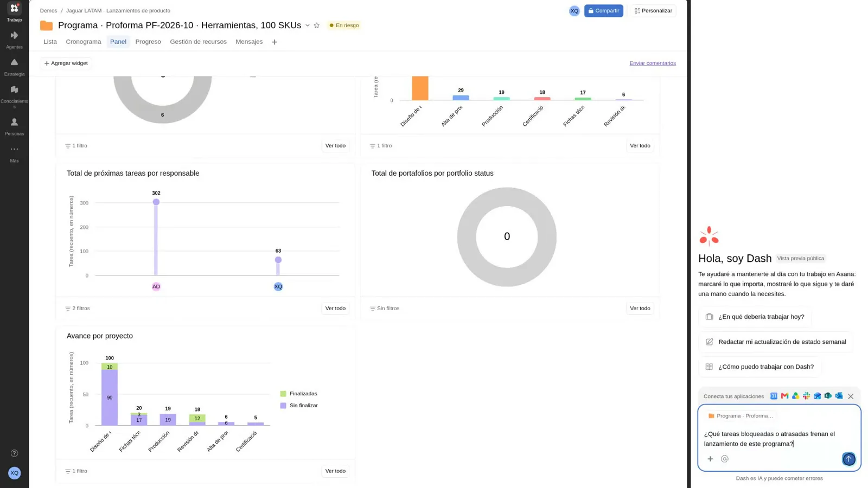868x488 pixels.
Task: Open Personas sidebar icon
Action: point(14,126)
